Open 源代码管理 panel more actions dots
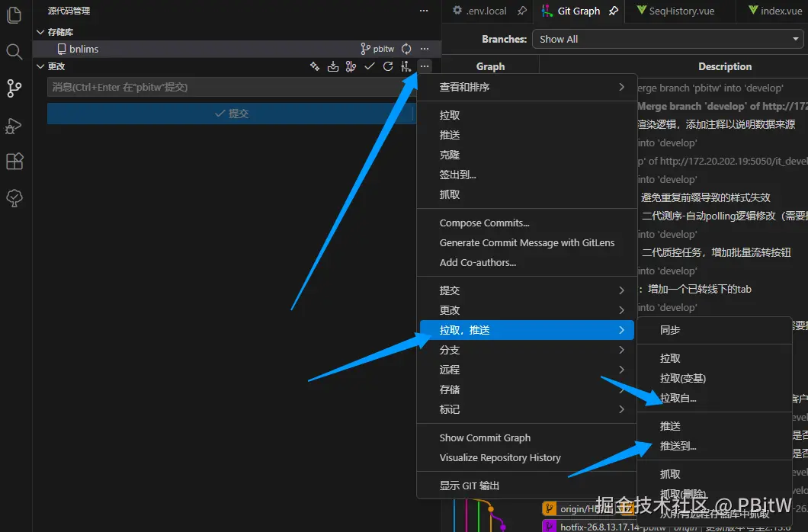This screenshot has height=532, width=808. pyautogui.click(x=424, y=11)
